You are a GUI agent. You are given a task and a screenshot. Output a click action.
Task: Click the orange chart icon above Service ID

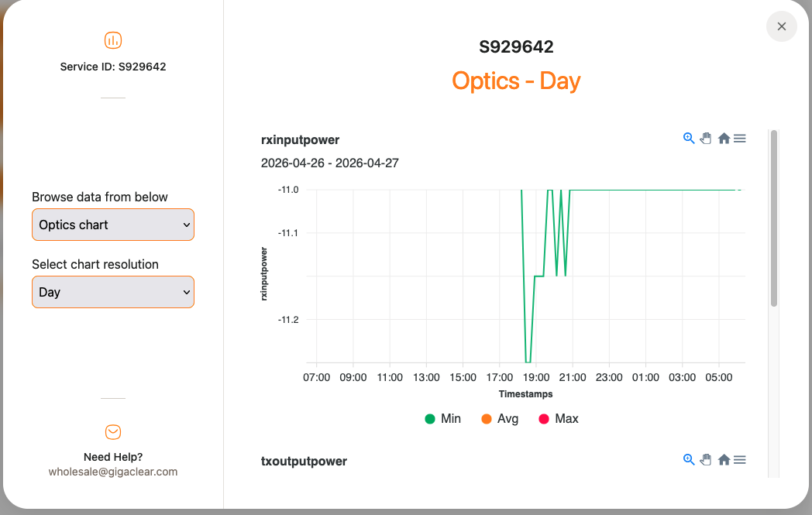pyautogui.click(x=113, y=40)
